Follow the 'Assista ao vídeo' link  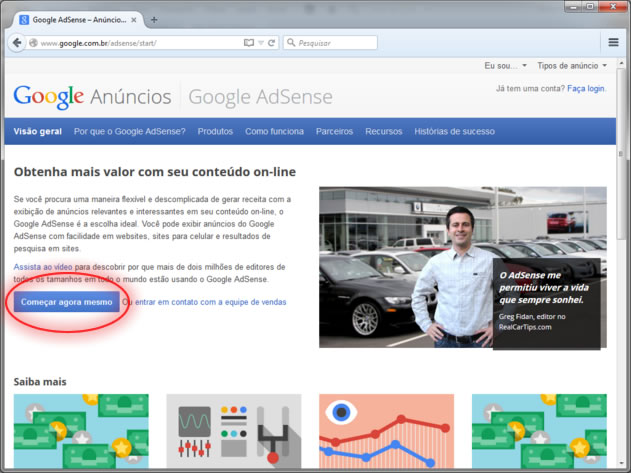click(x=43, y=267)
